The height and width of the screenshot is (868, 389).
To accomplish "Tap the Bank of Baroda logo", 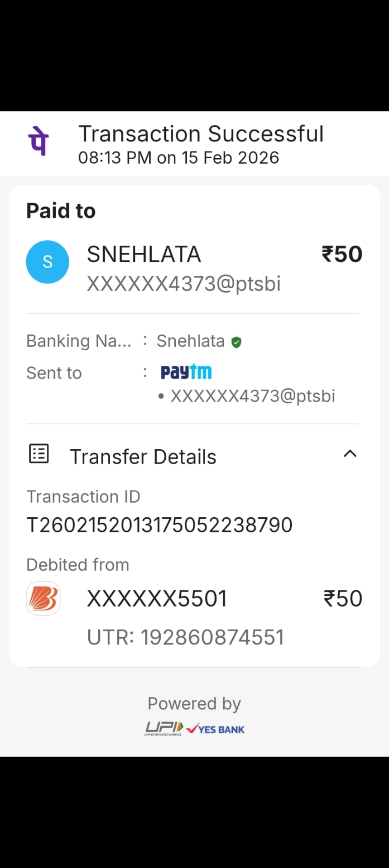I will coord(43,598).
